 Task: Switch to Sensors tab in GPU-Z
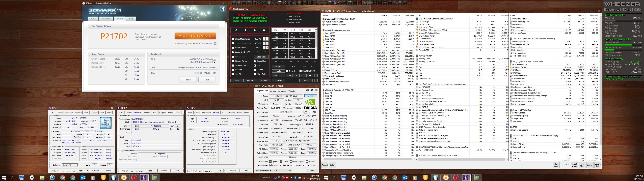(x=273, y=91)
